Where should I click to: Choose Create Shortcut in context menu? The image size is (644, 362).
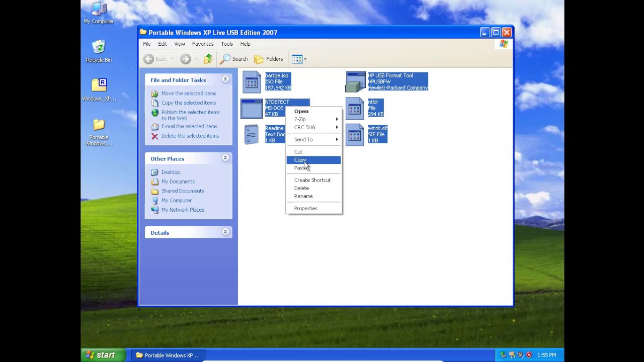[x=314, y=180]
